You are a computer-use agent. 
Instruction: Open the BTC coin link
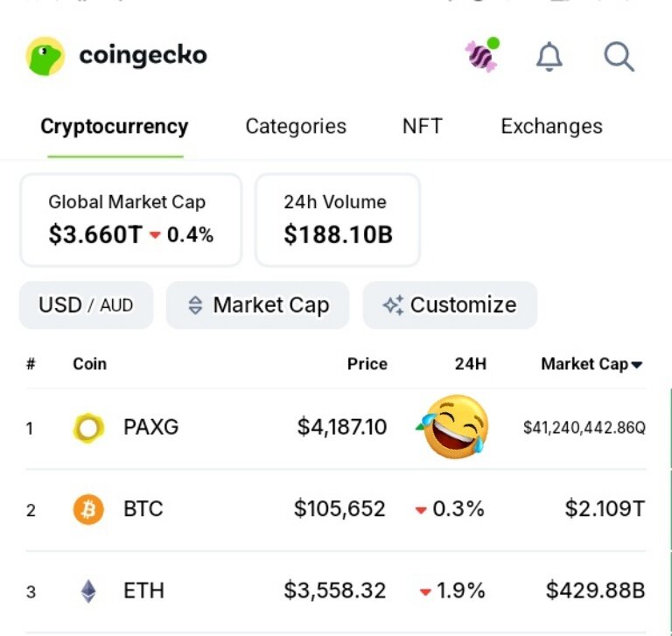point(143,509)
